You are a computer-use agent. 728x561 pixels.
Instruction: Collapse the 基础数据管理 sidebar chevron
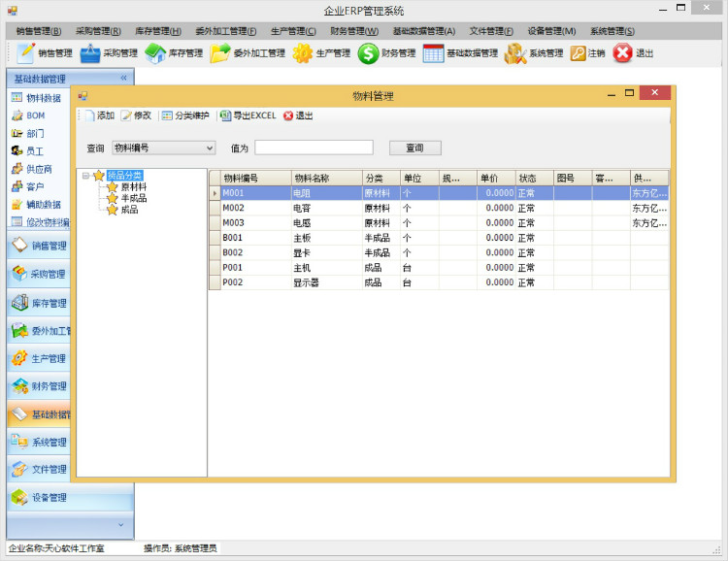pyautogui.click(x=123, y=78)
